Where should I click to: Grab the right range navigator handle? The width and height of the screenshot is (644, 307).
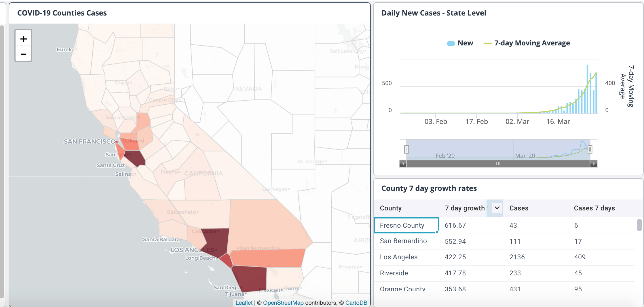tap(590, 149)
